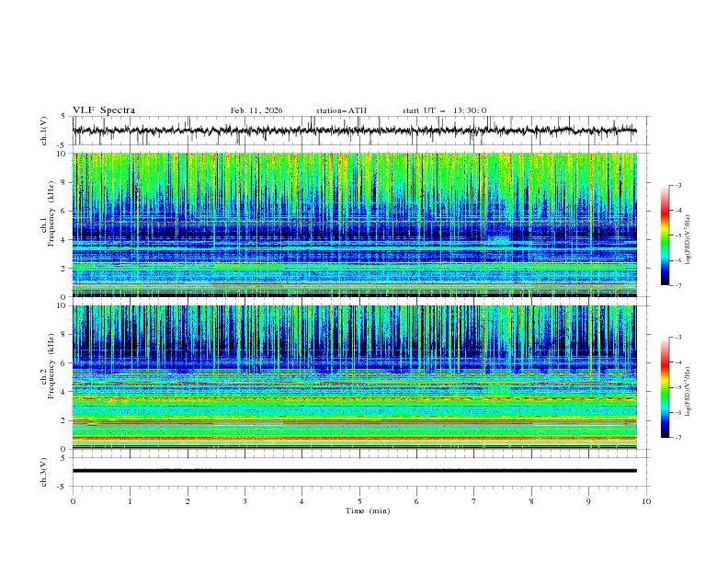Click time axis tick label '9'

click(x=588, y=501)
